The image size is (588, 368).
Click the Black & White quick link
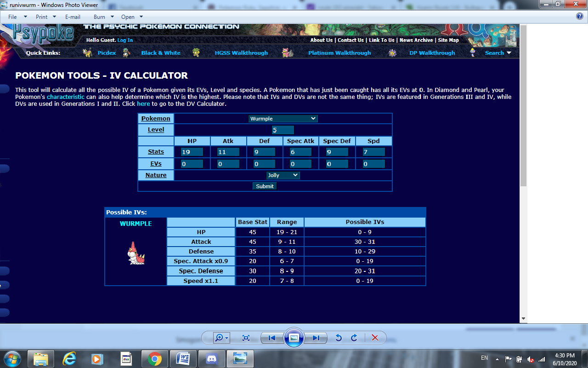click(161, 53)
